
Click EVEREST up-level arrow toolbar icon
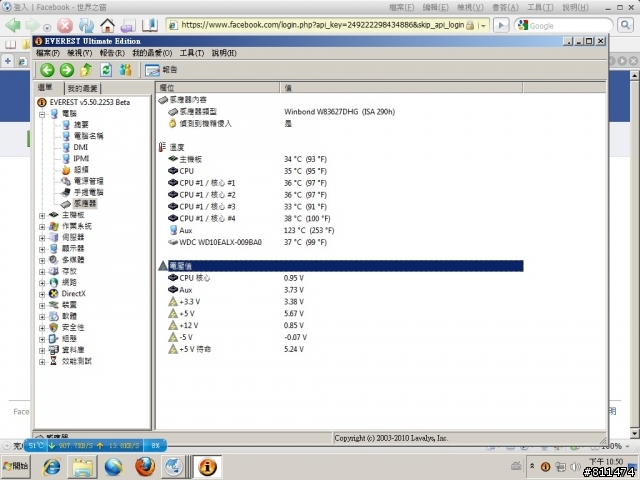click(86, 70)
